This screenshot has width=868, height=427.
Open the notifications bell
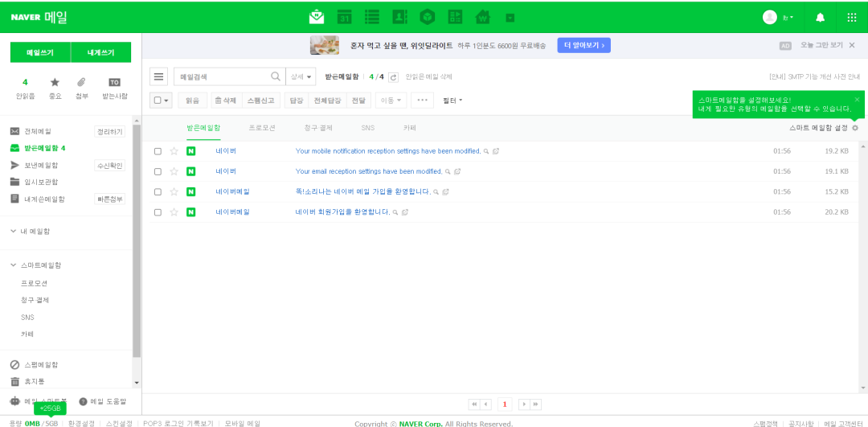[x=821, y=17]
